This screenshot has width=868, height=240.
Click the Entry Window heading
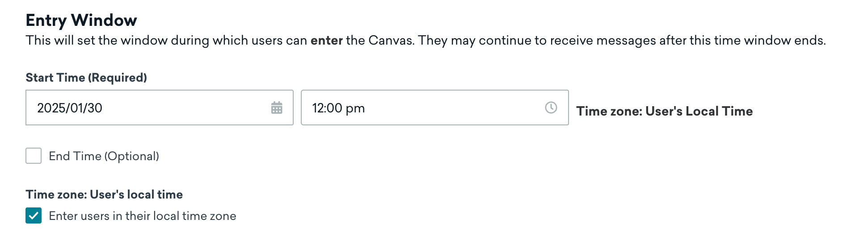point(81,20)
